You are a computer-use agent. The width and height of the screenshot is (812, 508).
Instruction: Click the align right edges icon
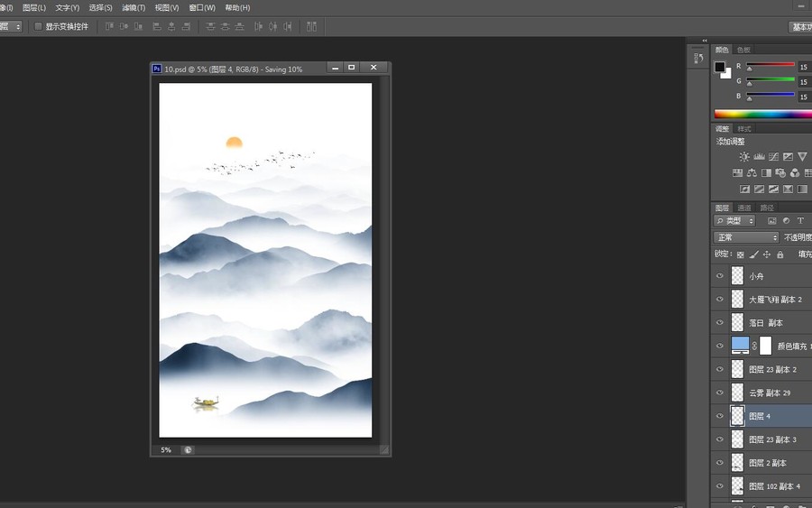pyautogui.click(x=186, y=26)
